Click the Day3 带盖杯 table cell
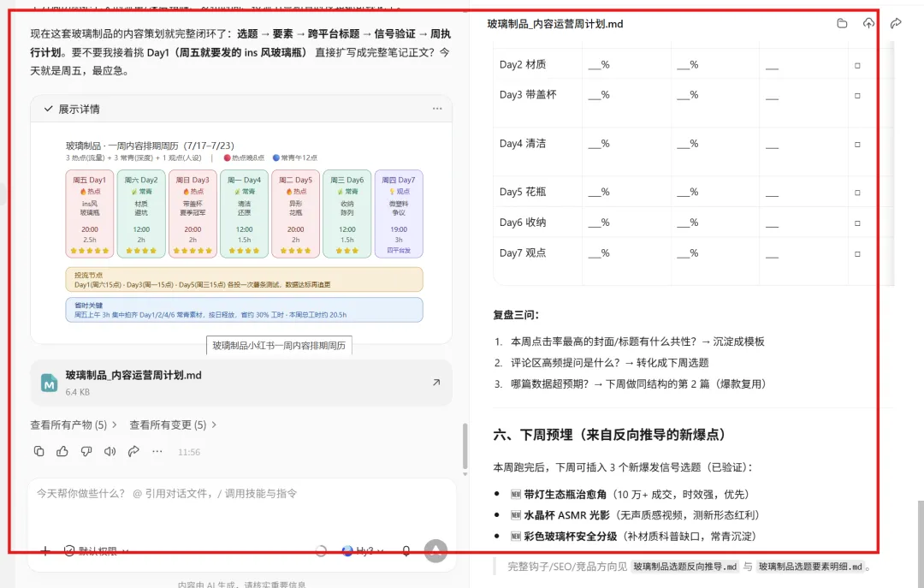The height and width of the screenshot is (588, 924). 537,104
